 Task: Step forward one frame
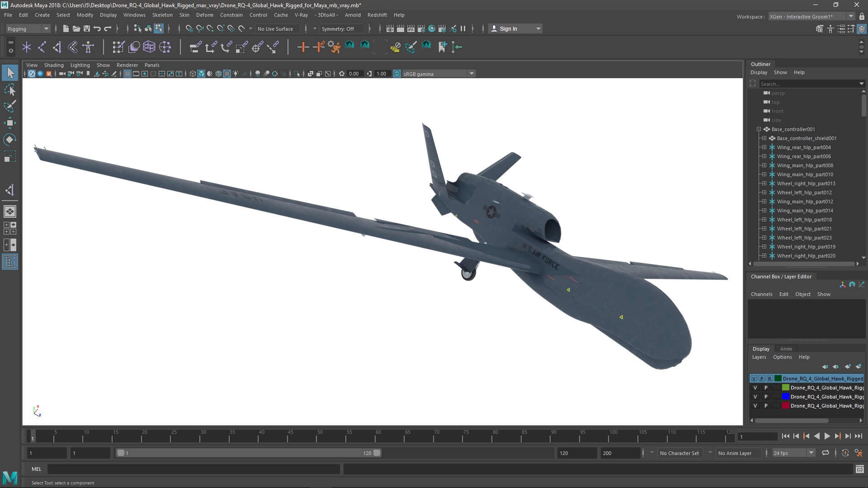point(848,436)
